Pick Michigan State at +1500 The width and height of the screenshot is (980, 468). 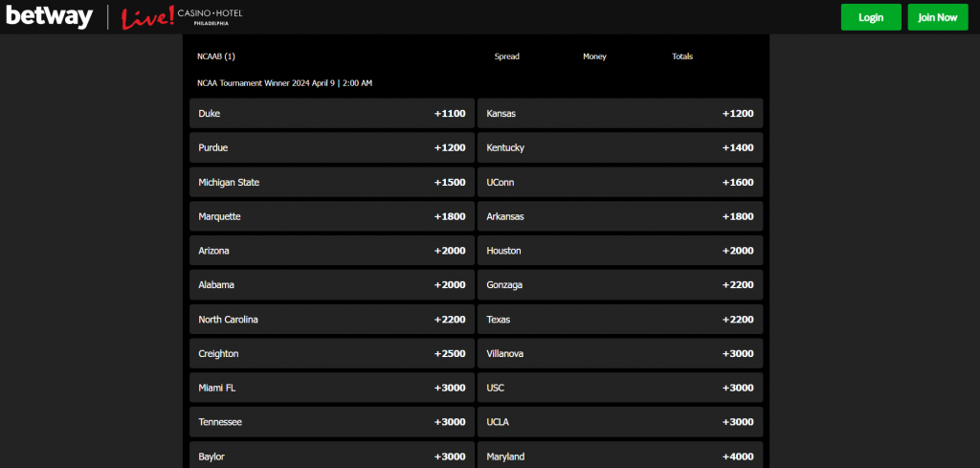332,183
